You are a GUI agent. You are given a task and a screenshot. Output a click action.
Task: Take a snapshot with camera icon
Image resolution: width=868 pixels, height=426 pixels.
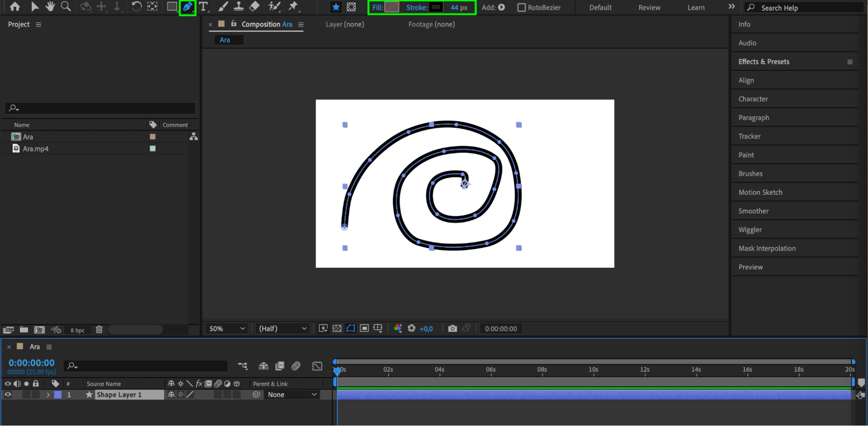pos(452,329)
